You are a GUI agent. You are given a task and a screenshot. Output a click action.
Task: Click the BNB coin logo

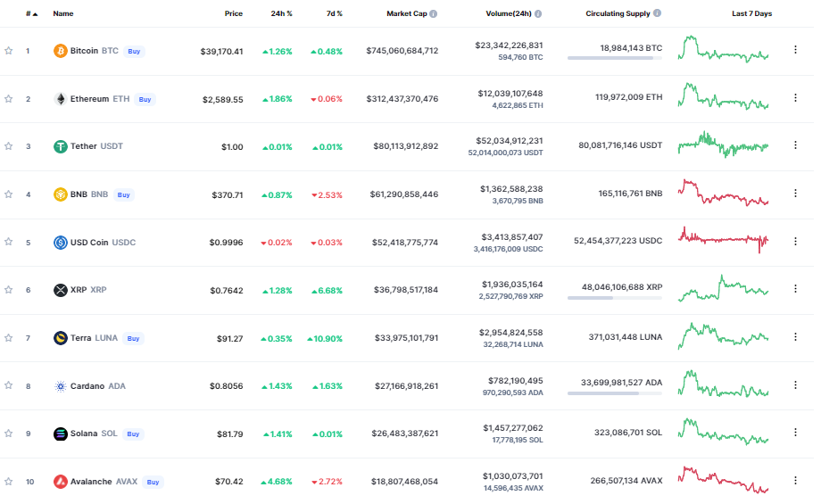(60, 194)
